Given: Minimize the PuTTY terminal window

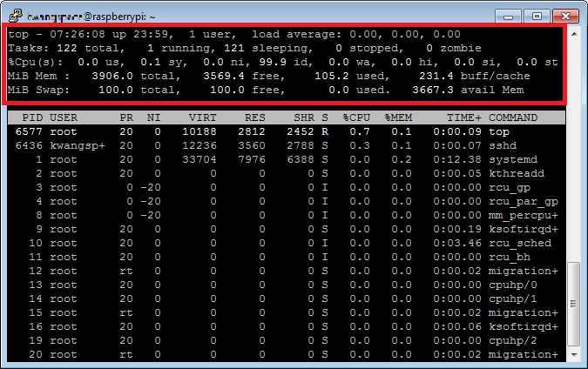Looking at the screenshot, I should 508,17.
